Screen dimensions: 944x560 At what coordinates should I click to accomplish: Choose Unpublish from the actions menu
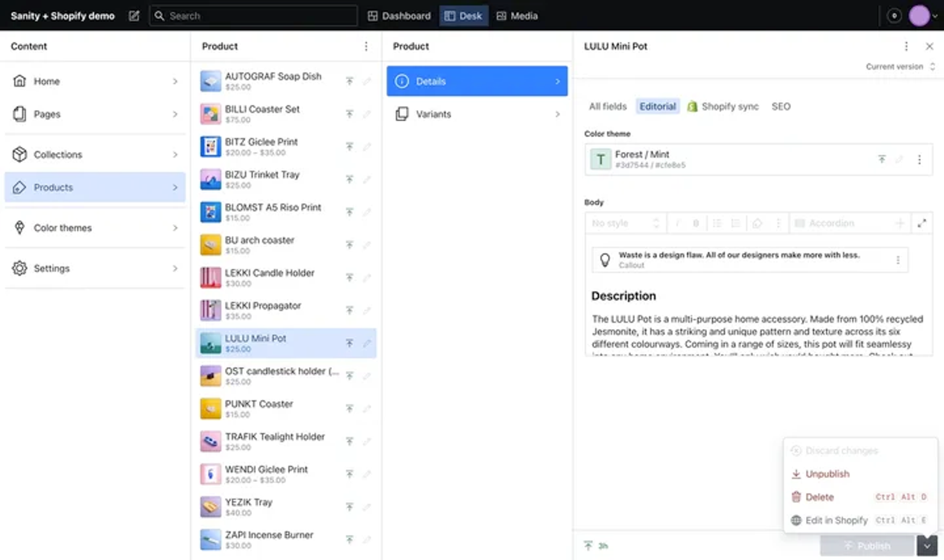[x=827, y=474]
